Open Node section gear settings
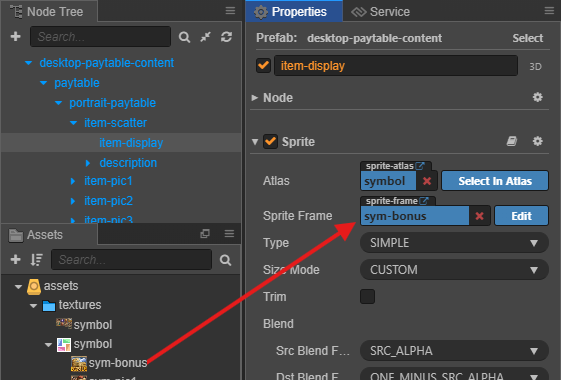The width and height of the screenshot is (561, 380). [537, 97]
